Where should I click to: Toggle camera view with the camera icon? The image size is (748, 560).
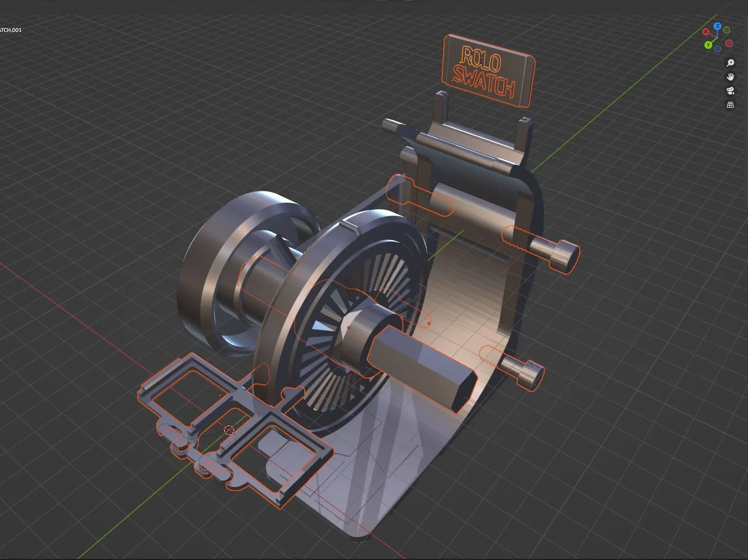click(x=730, y=91)
